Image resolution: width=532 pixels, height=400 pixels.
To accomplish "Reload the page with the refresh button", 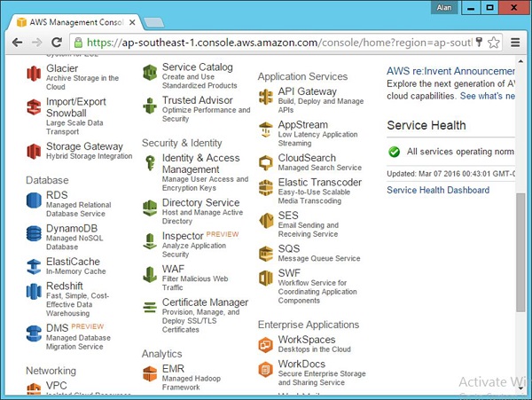I will 57,43.
